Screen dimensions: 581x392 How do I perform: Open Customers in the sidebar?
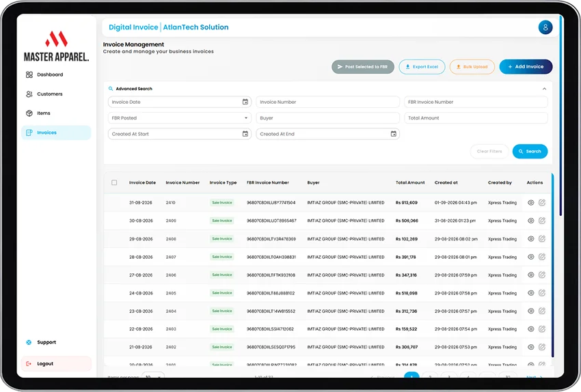(x=44, y=94)
